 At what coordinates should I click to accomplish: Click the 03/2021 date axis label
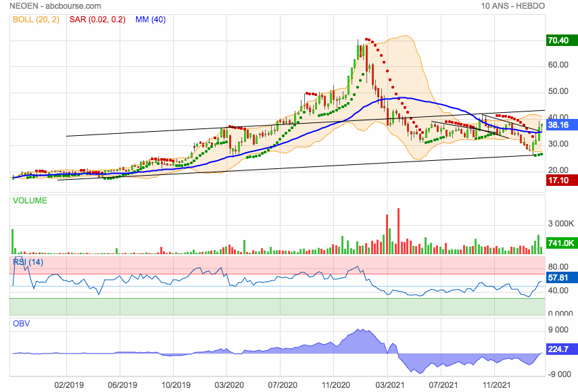pos(389,385)
